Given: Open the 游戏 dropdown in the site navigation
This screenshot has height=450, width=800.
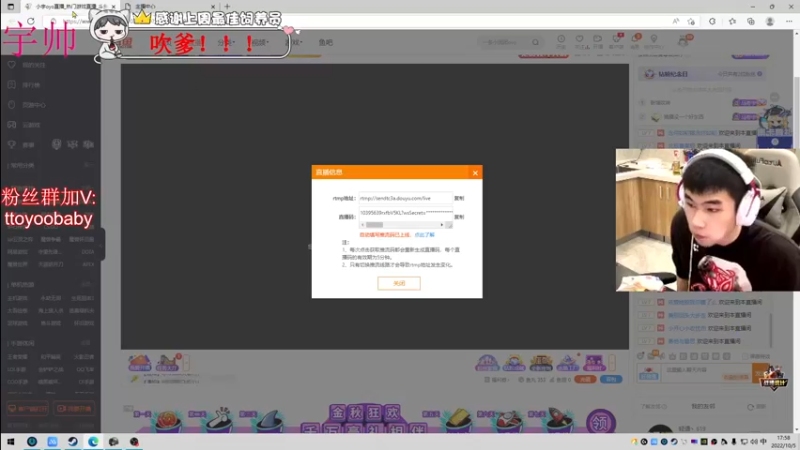Looking at the screenshot, I should (294, 42).
